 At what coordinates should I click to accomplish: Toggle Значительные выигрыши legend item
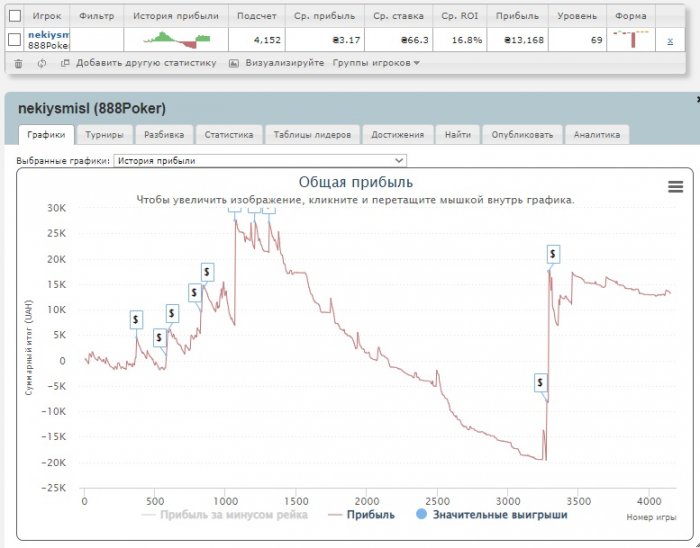(x=492, y=515)
